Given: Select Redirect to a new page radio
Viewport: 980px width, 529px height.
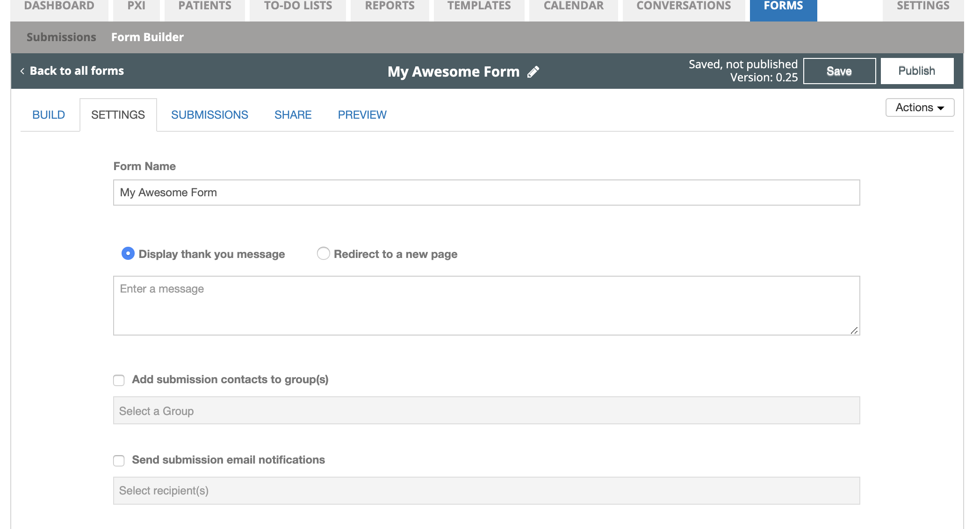Looking at the screenshot, I should coord(323,253).
